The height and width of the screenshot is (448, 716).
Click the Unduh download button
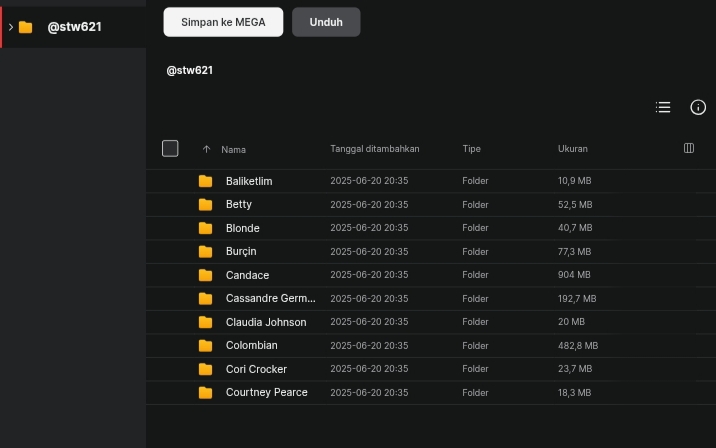[326, 22]
